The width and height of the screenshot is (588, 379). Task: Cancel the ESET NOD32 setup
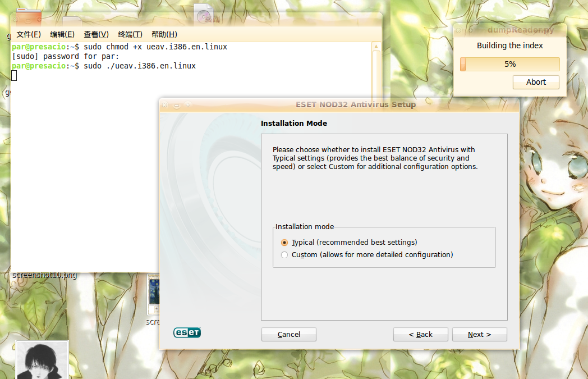pos(289,334)
